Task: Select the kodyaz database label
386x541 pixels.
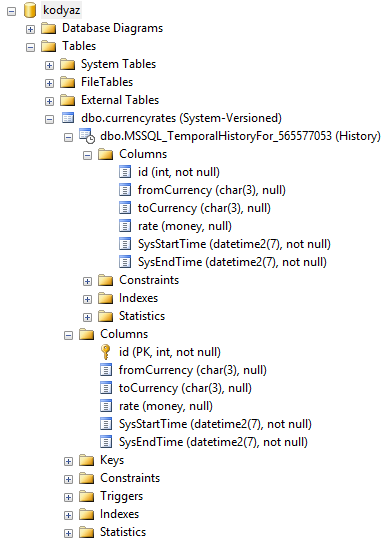Action: 62,10
